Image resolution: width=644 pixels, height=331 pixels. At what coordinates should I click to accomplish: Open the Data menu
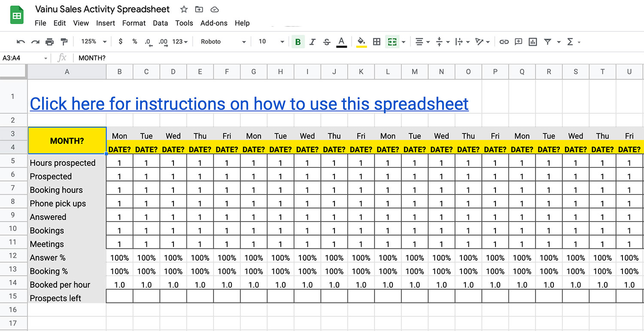(x=160, y=23)
